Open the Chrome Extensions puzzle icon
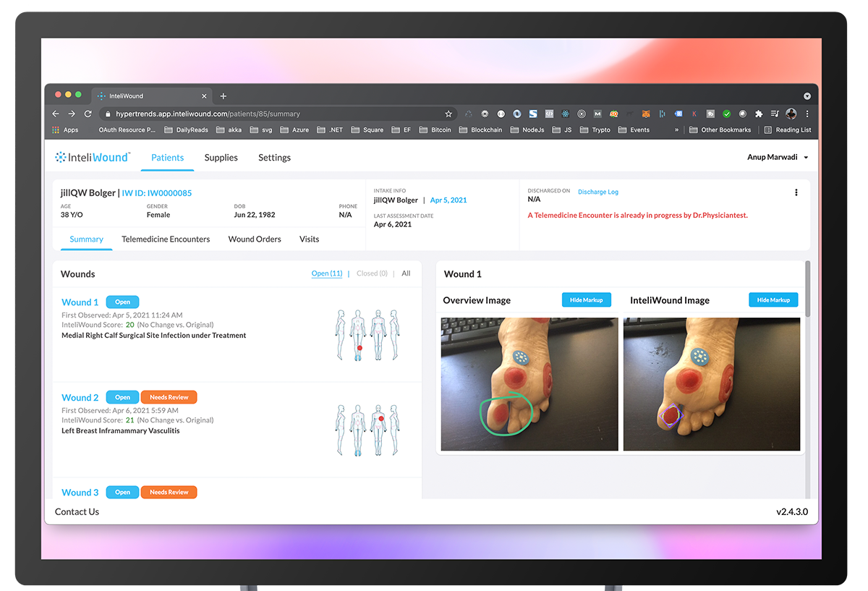Viewport: 868px width, 591px height. click(759, 114)
